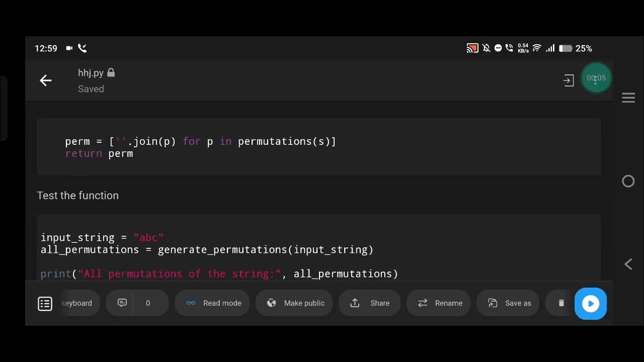Make public the hhj.py file
The height and width of the screenshot is (362, 644).
[x=294, y=303]
